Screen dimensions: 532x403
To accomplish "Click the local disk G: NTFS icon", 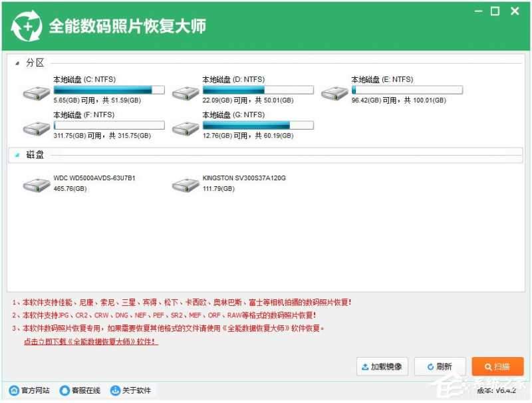I will tap(185, 128).
